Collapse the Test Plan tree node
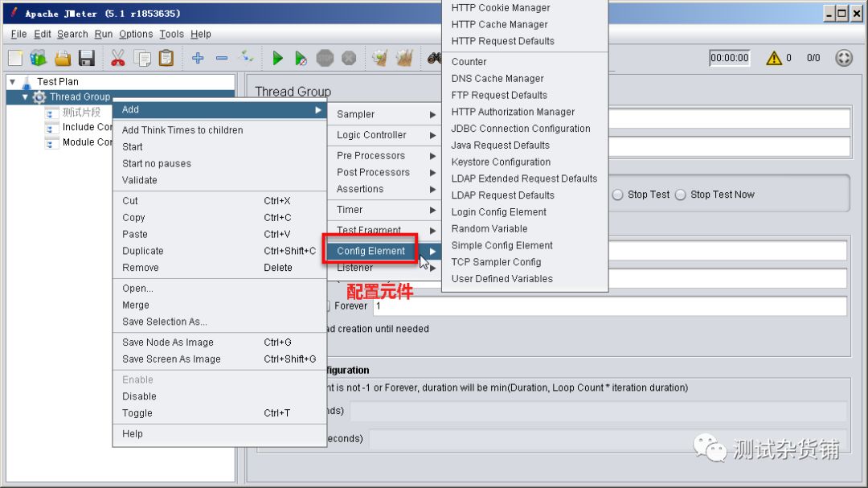Image resolution: width=868 pixels, height=488 pixels. pyautogui.click(x=13, y=82)
